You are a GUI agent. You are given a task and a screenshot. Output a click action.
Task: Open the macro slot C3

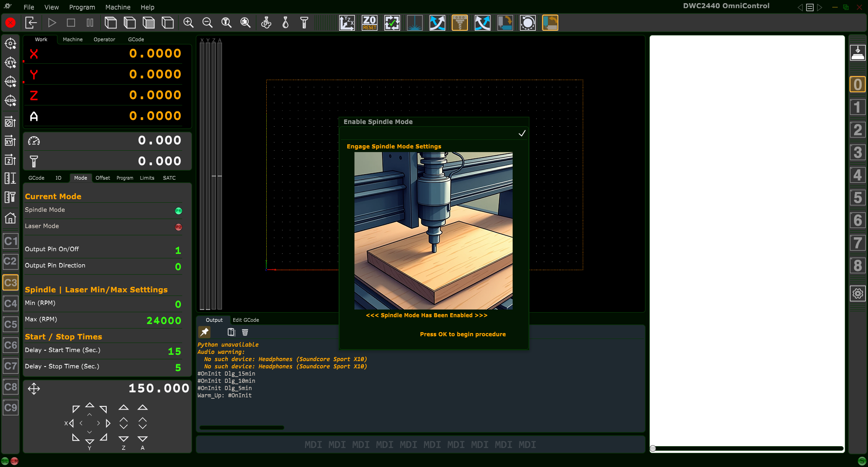[10, 282]
